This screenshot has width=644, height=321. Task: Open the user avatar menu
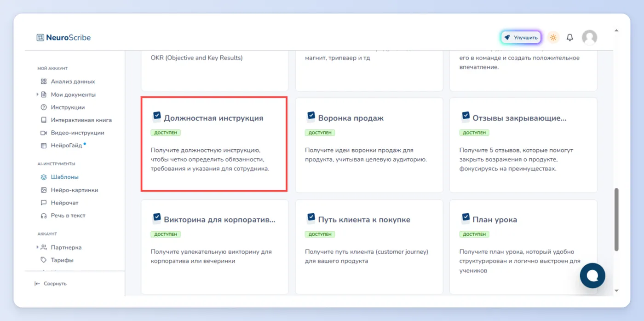click(x=589, y=37)
